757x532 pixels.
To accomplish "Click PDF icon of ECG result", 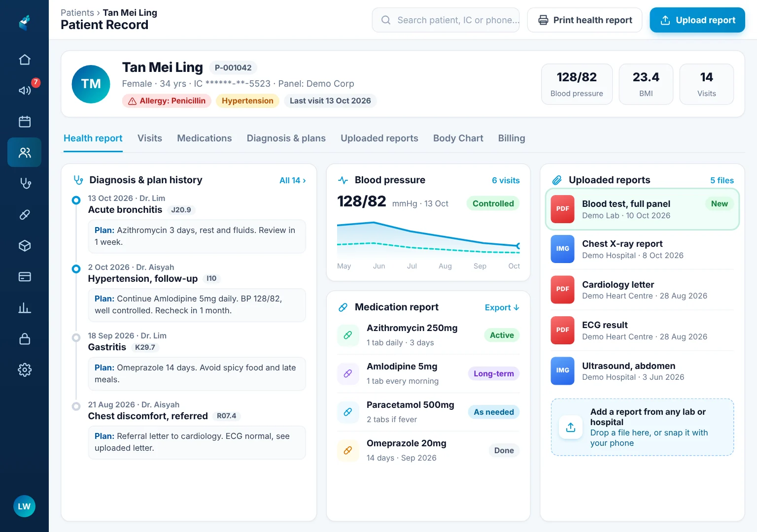I will (x=562, y=330).
